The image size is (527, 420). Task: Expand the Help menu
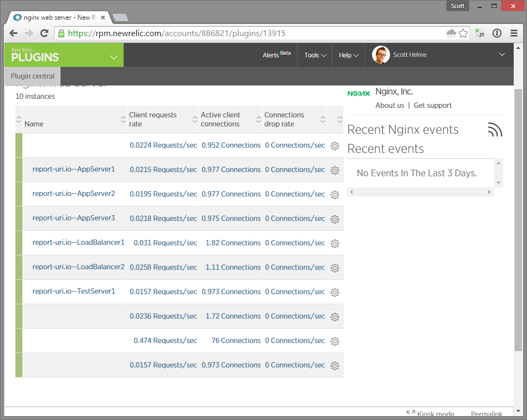pos(348,55)
